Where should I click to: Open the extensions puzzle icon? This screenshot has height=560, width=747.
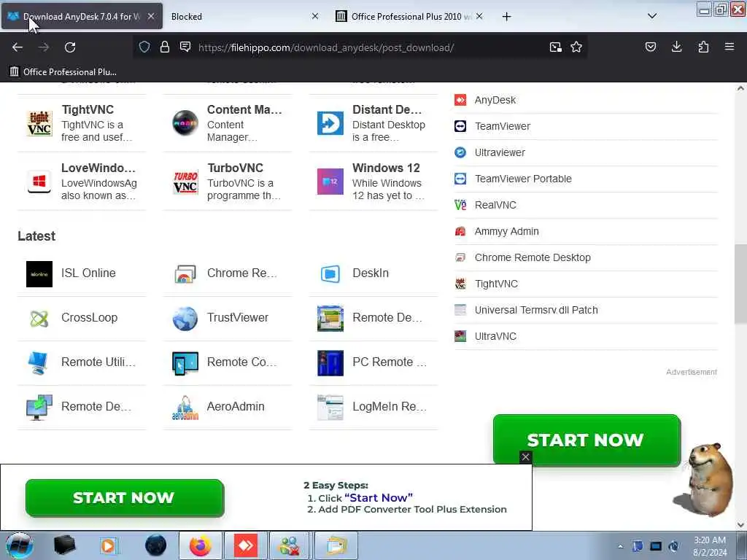(703, 47)
